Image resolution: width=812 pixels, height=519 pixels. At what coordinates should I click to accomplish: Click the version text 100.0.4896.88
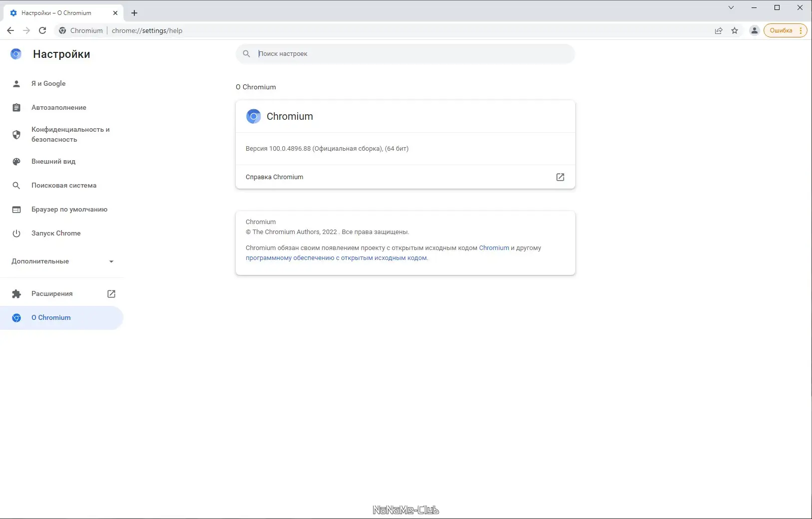[x=290, y=149]
